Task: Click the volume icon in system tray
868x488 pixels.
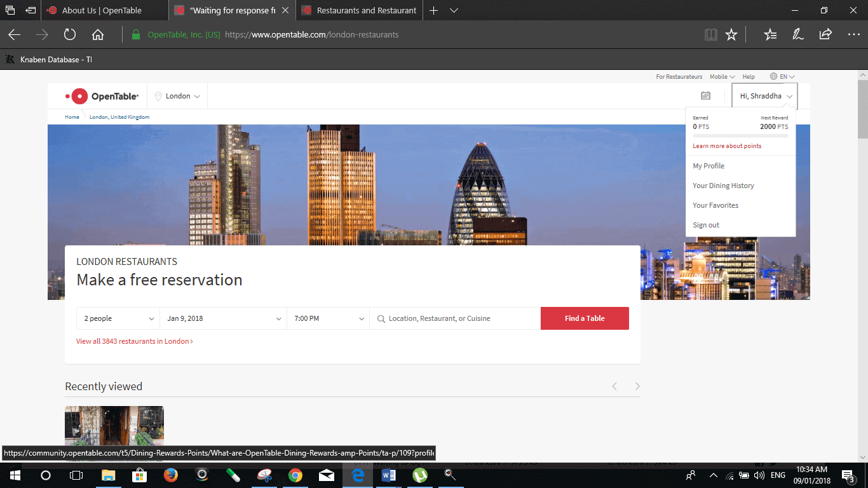Action: (759, 475)
